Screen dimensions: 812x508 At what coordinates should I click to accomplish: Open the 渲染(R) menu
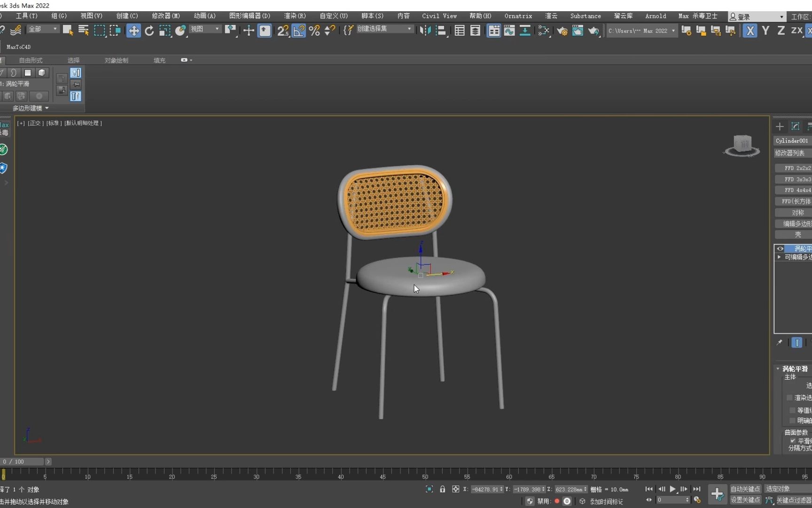(295, 16)
